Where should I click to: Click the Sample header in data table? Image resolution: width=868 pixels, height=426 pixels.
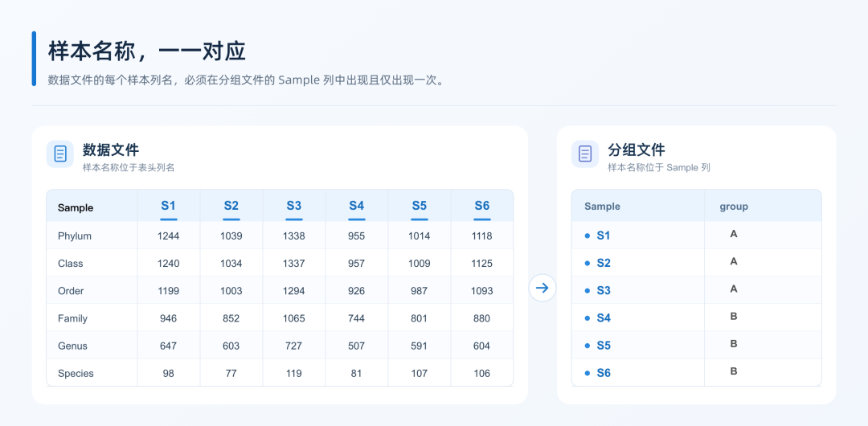(x=76, y=208)
